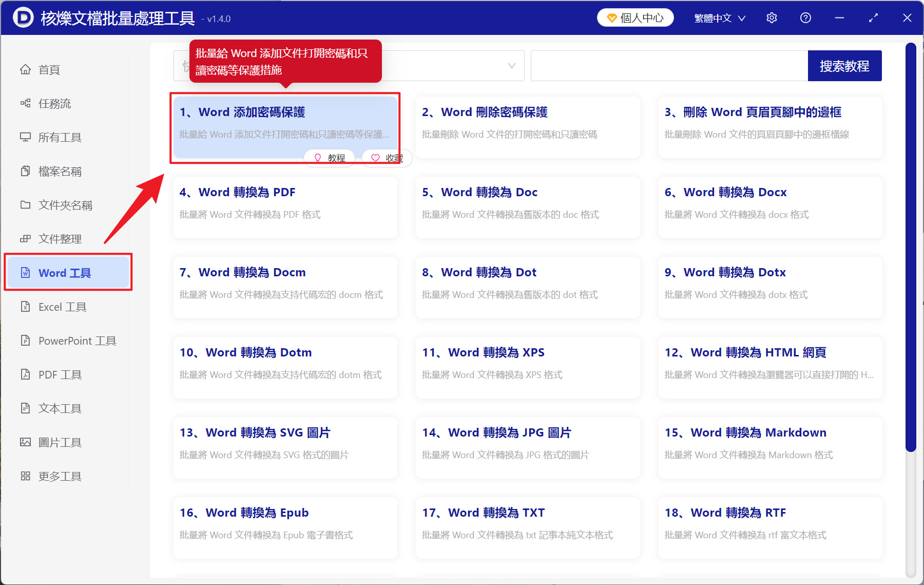This screenshot has height=585, width=924.
Task: Open the 教程 tutorial for password protection
Action: (x=329, y=158)
